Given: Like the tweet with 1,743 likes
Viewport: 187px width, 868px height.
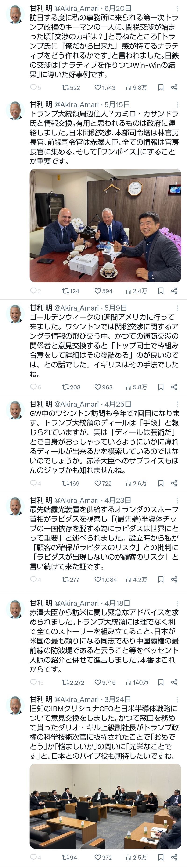Looking at the screenshot, I should point(105,88).
